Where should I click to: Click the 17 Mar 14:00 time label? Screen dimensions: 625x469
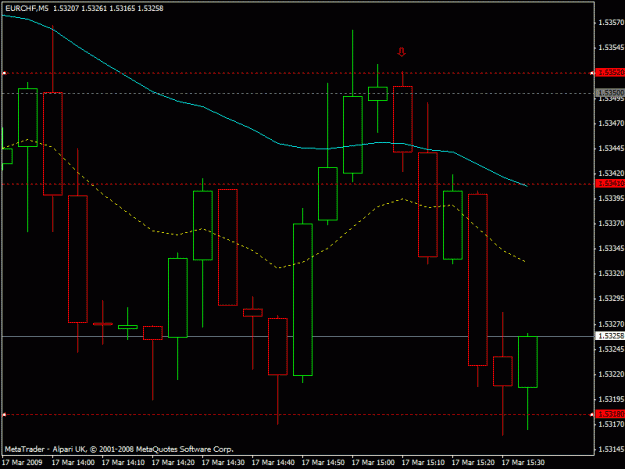pyautogui.click(x=73, y=462)
